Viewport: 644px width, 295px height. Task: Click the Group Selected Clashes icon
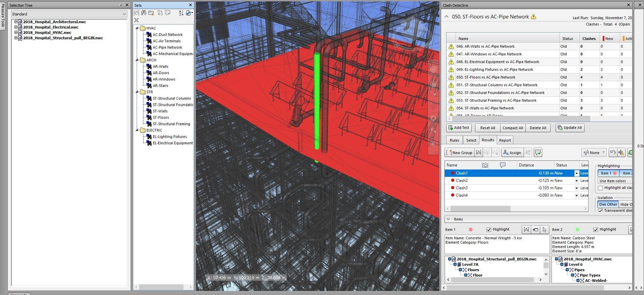(x=479, y=152)
